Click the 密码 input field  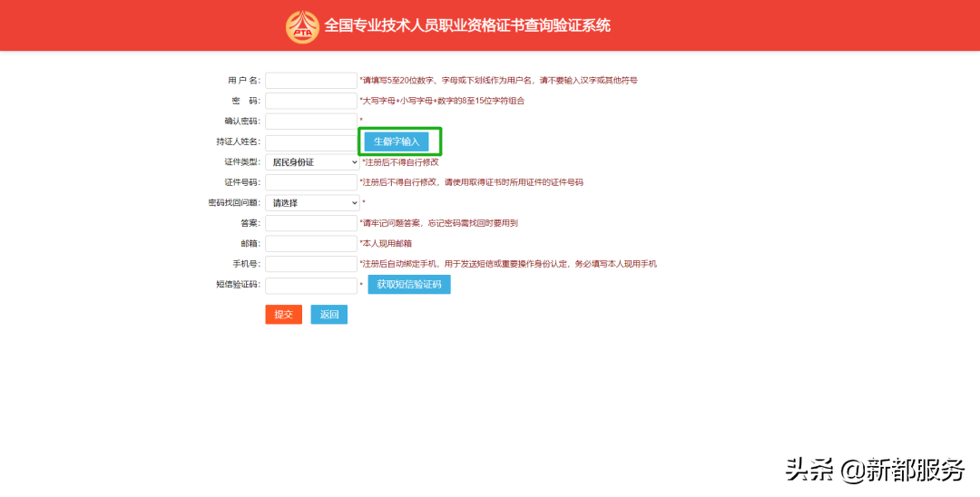pyautogui.click(x=311, y=101)
